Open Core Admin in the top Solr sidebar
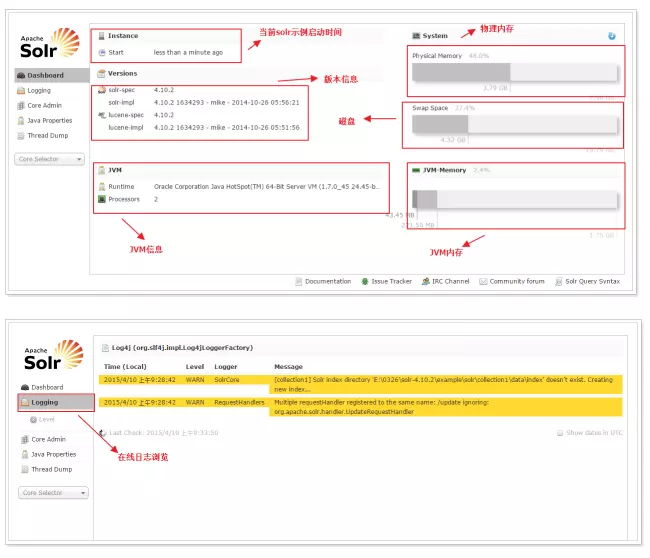This screenshot has height=558, width=650. 44,105
